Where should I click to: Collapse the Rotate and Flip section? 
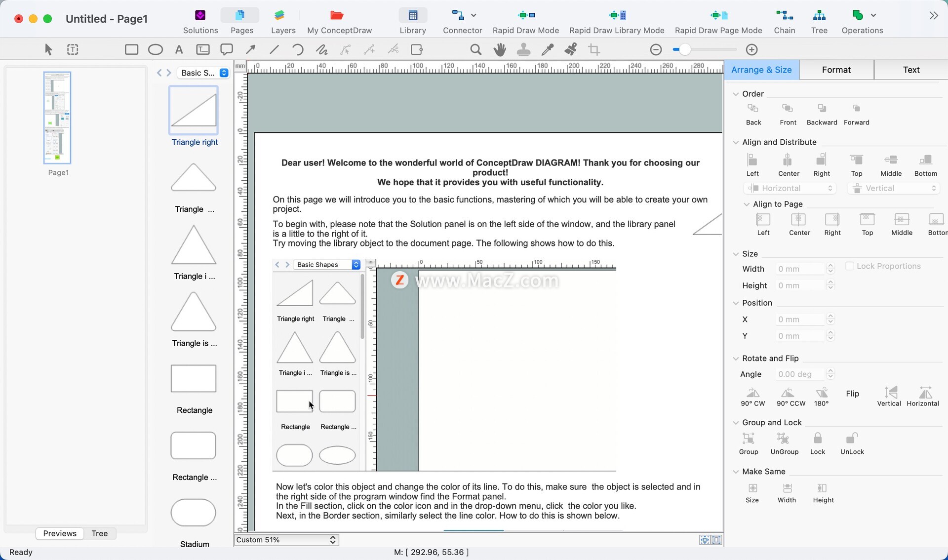click(736, 359)
